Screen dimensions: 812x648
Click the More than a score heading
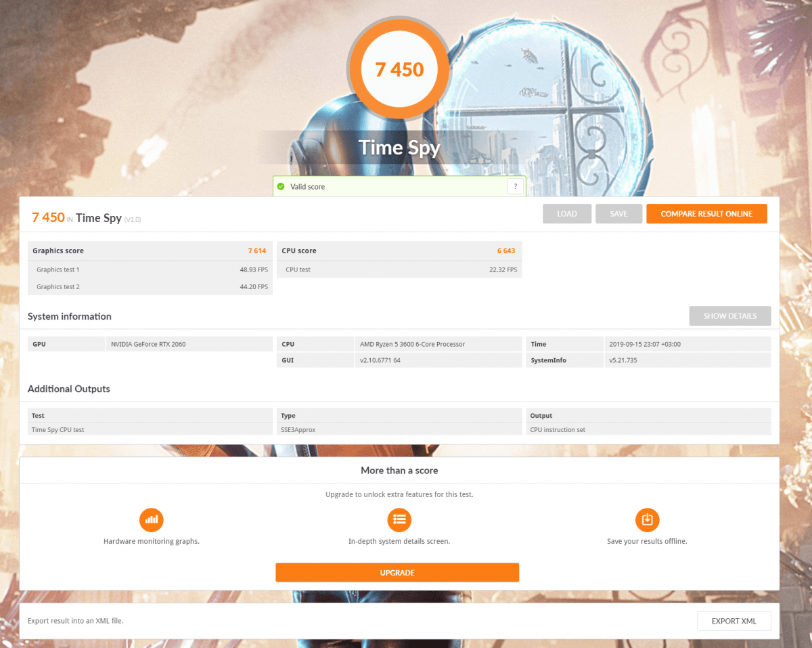pos(399,470)
